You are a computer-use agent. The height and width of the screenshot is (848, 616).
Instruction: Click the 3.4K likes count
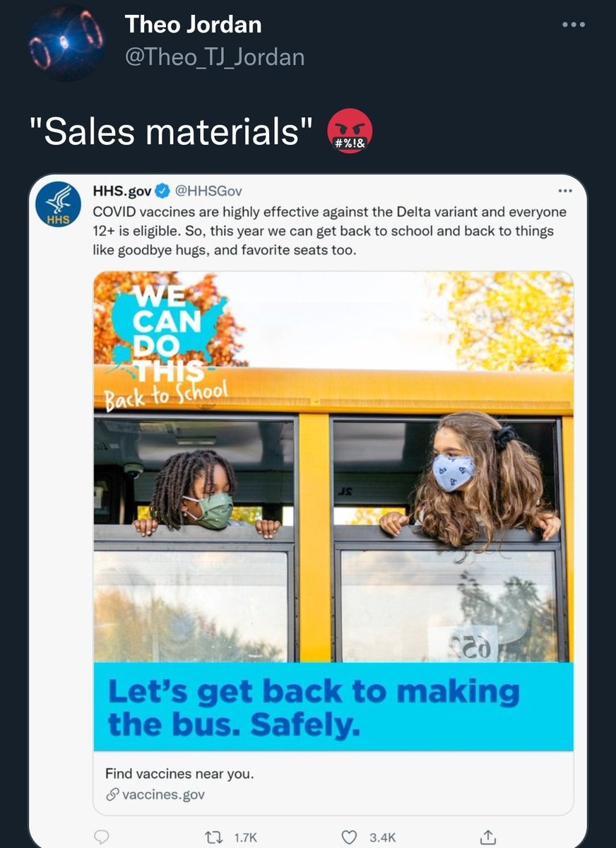tap(383, 837)
